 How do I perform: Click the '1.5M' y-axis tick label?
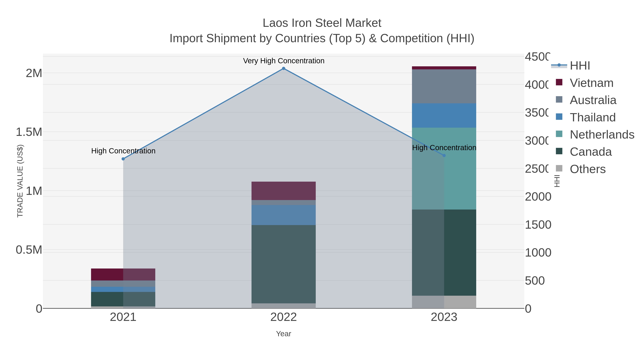[29, 132]
